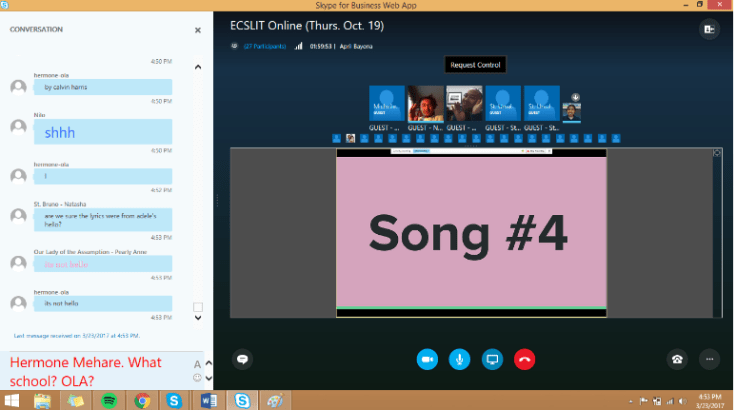Open Google Chrome from the taskbar
This screenshot has height=410, width=736.
pyautogui.click(x=142, y=400)
